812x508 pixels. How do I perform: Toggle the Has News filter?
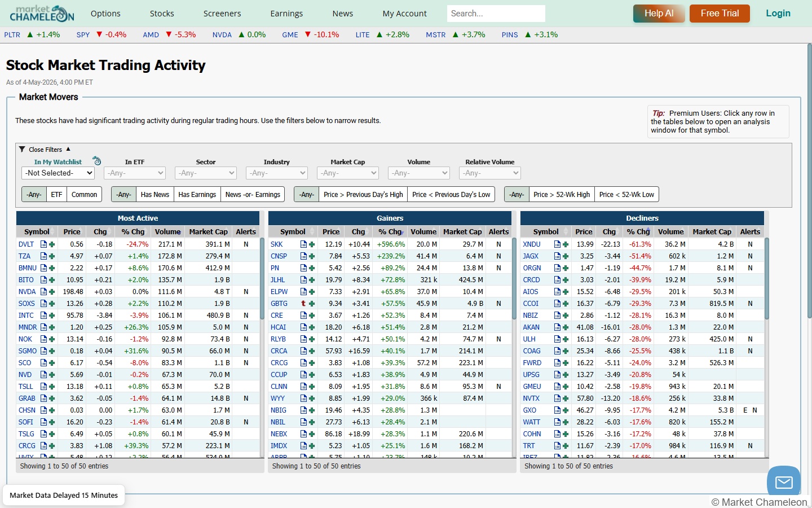coord(155,194)
